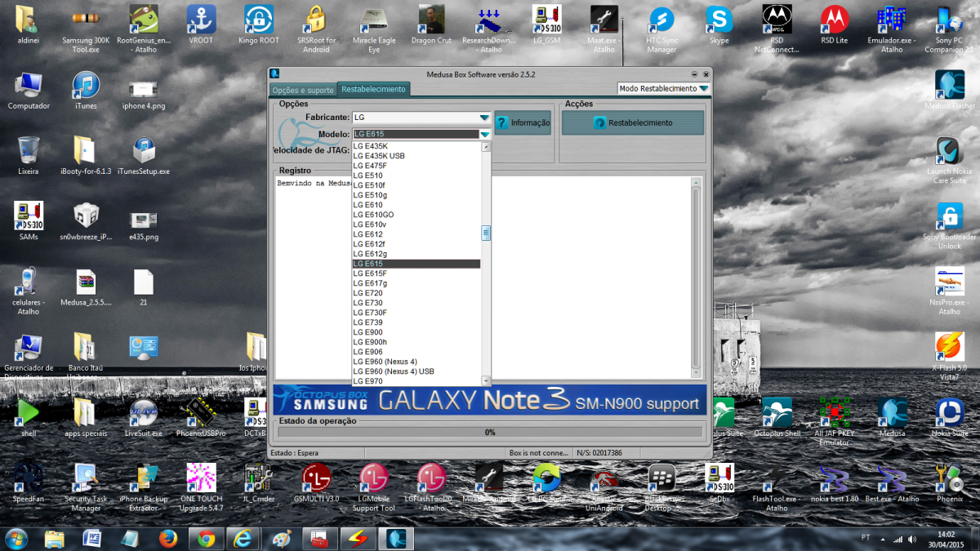Select LG E970 model
The height and width of the screenshot is (551, 980).
(416, 381)
